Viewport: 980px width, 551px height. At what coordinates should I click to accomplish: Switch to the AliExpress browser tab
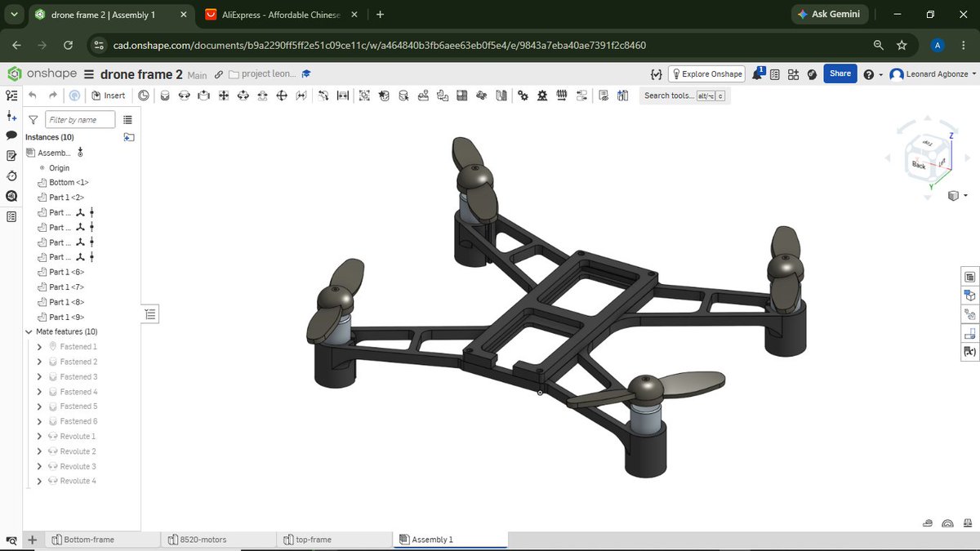[280, 15]
